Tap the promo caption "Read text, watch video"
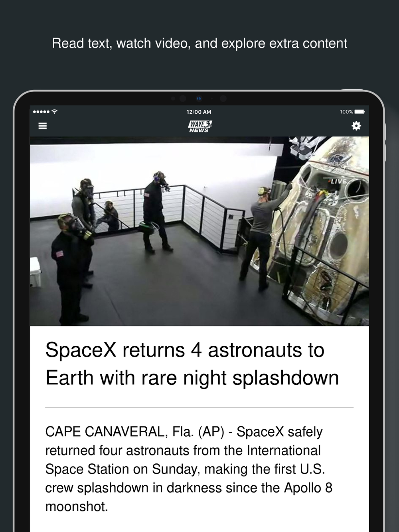 (199, 43)
